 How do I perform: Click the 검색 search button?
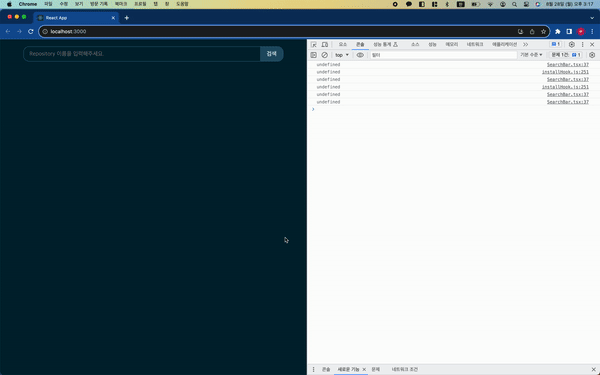(272, 54)
